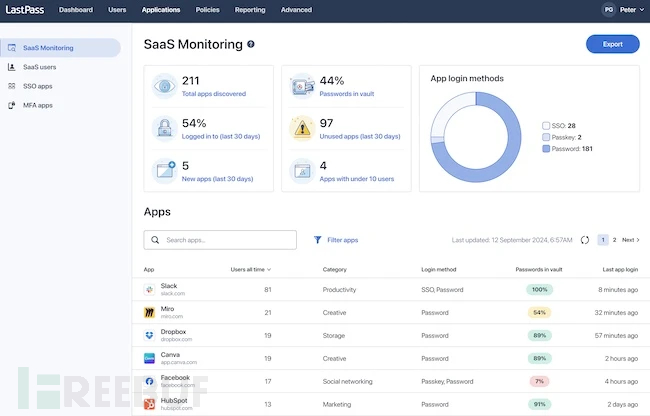Screen dimensions: 650x416
Task: Open the Policies menu
Action: (x=208, y=10)
